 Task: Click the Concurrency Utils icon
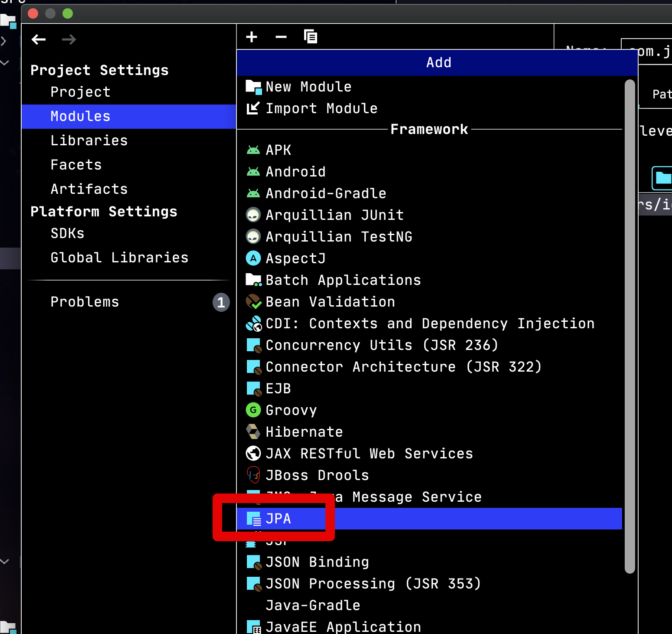[x=254, y=346]
